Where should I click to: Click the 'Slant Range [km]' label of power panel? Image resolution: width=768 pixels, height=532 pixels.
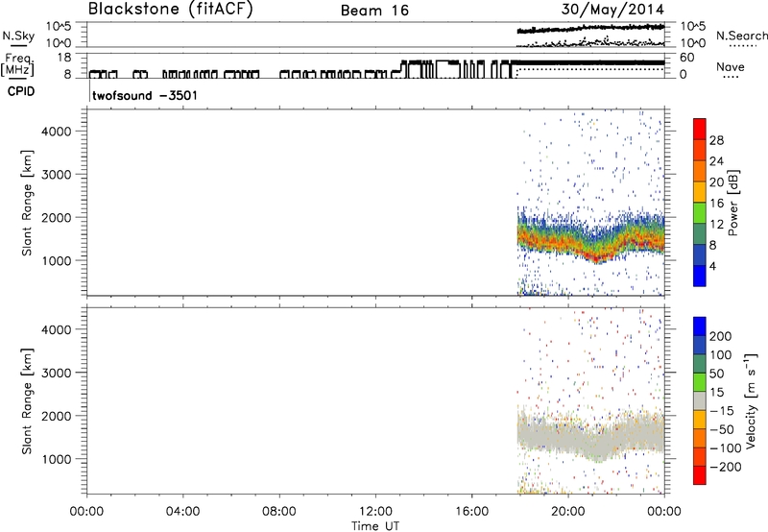point(27,203)
